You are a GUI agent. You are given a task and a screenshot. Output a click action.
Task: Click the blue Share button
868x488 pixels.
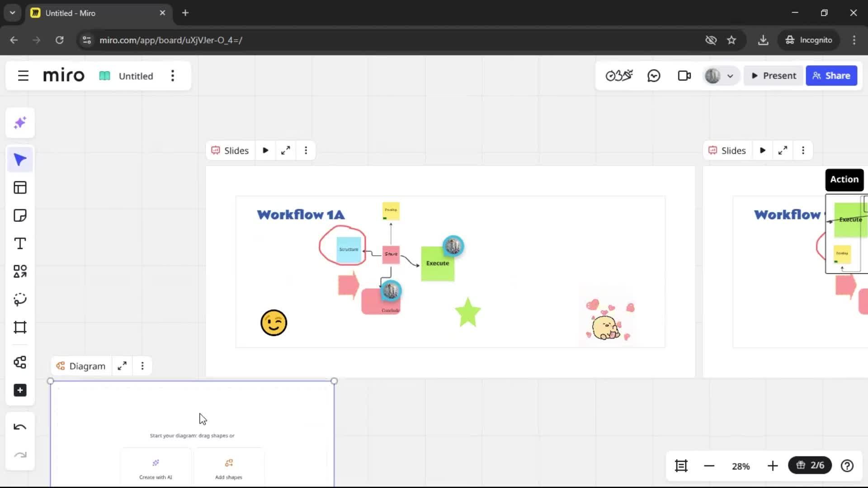coord(831,76)
